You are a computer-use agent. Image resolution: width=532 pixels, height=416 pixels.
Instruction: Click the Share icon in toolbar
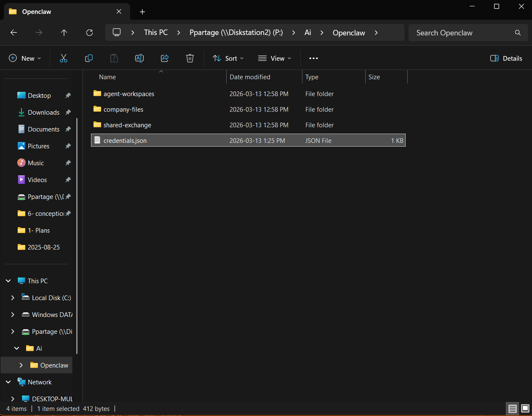pyautogui.click(x=165, y=58)
